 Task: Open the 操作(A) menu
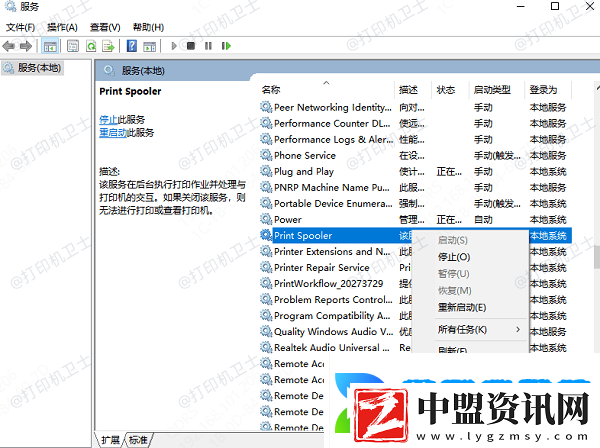coord(62,28)
